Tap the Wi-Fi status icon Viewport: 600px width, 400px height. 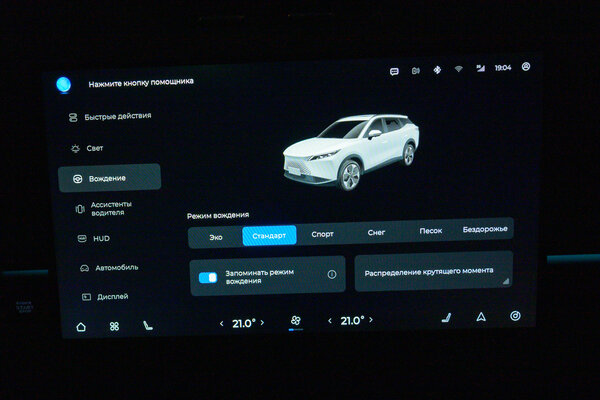(x=458, y=69)
